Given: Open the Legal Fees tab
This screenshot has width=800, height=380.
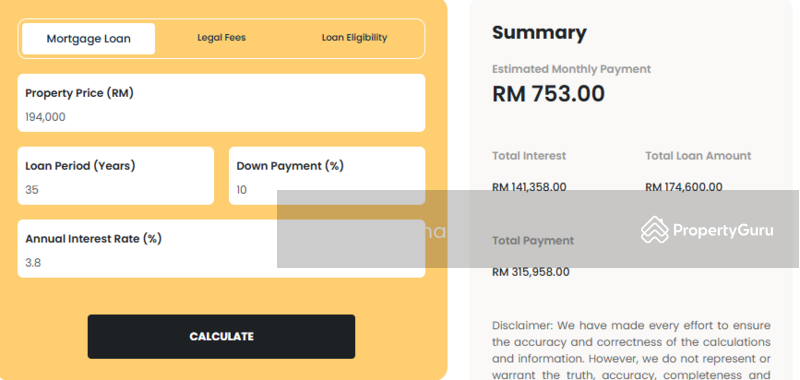Looking at the screenshot, I should point(221,38).
